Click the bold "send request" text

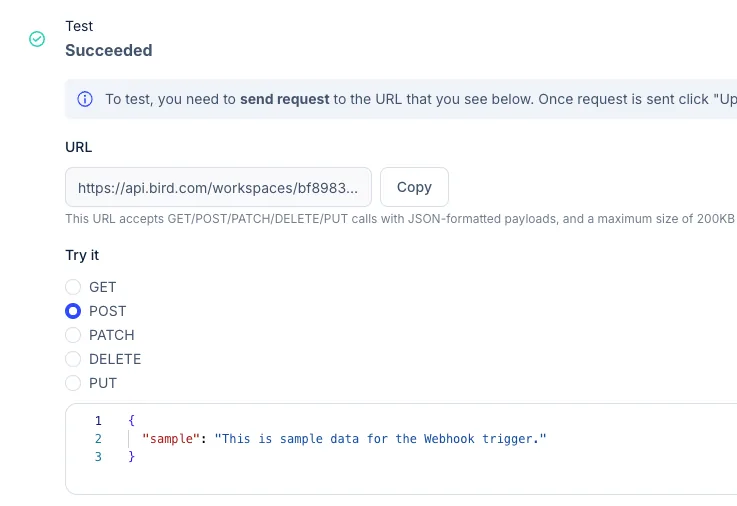284,99
